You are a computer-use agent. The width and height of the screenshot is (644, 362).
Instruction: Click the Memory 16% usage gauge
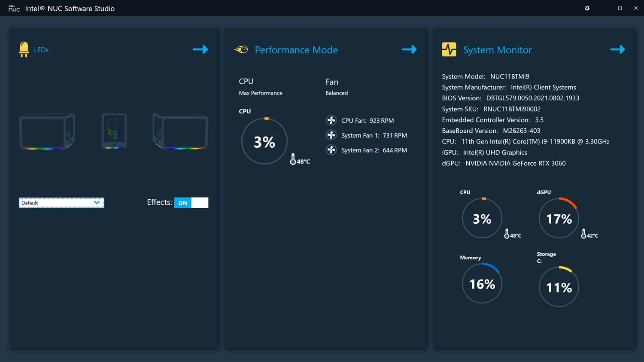point(482,283)
